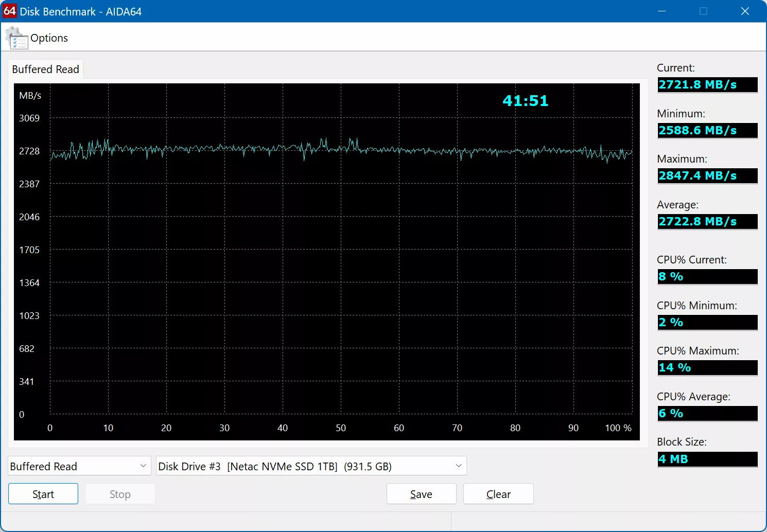
Task: Clear the benchmark graph
Action: pyautogui.click(x=498, y=494)
